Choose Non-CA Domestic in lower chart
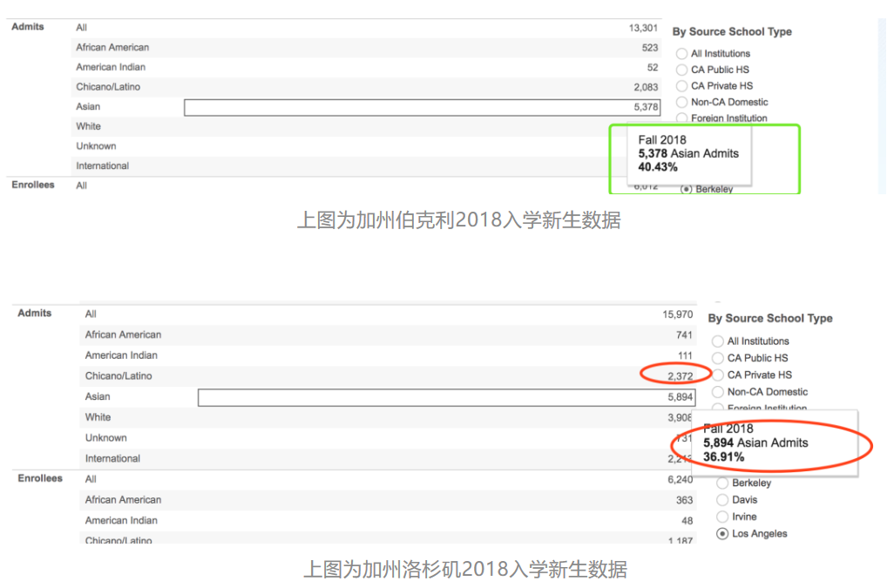Viewport: 894px width, 588px height. click(718, 392)
